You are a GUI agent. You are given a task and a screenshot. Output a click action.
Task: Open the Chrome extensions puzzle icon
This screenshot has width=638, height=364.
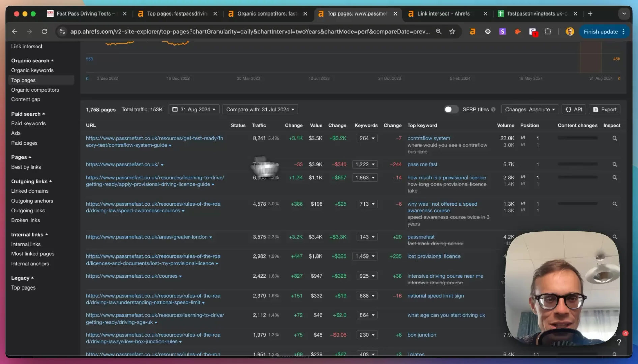click(x=548, y=32)
